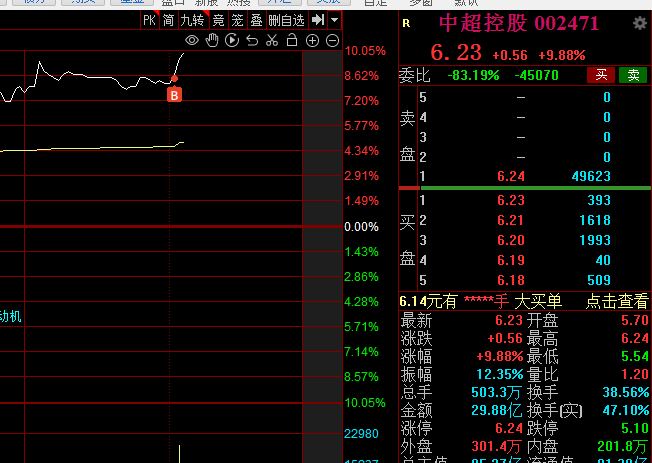This screenshot has height=463, width=652.
Task: Click the 总手 value 503.3万
Action: pos(496,392)
